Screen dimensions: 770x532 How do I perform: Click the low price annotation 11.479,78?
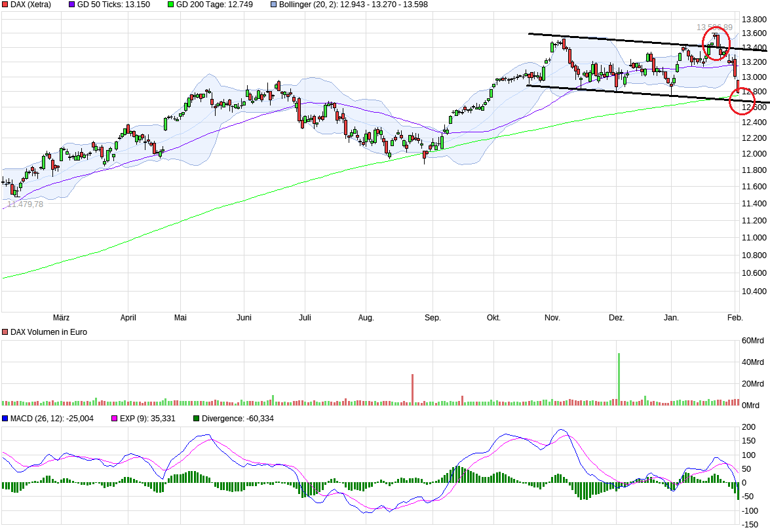(25, 204)
